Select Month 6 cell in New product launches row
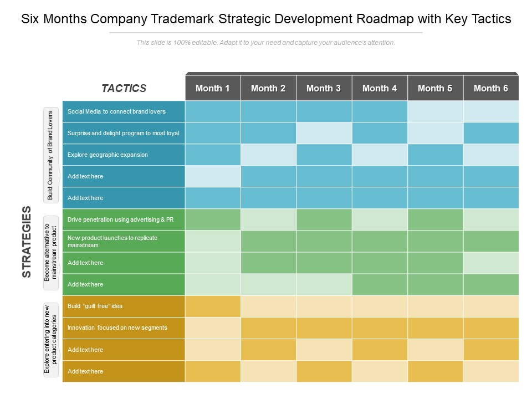 pos(491,241)
